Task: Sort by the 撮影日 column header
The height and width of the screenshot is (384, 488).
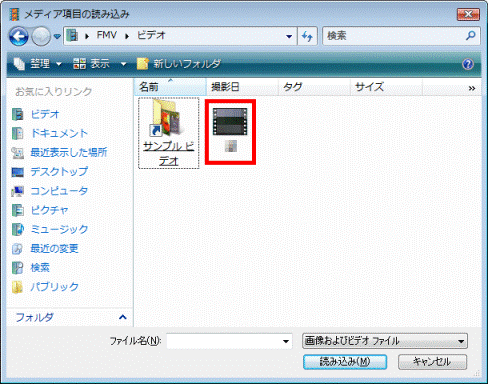Action: click(242, 87)
